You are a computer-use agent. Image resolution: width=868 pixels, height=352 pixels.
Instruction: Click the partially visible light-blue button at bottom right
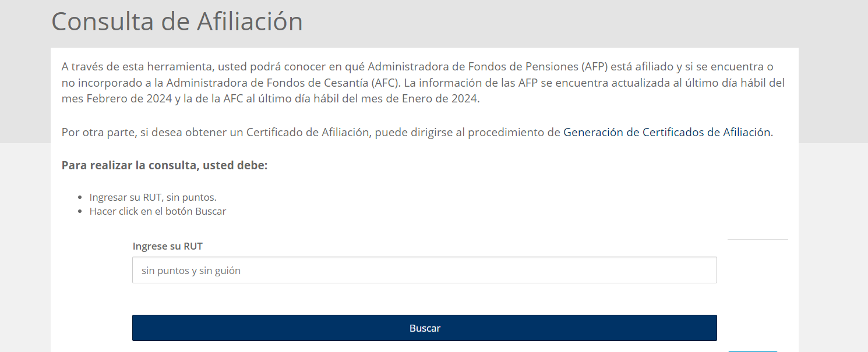(x=753, y=350)
